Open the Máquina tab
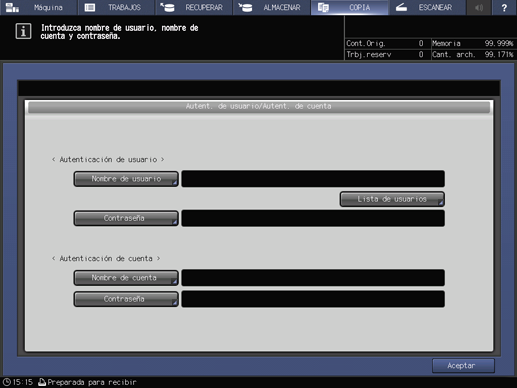This screenshot has height=388, width=517. coord(38,7)
